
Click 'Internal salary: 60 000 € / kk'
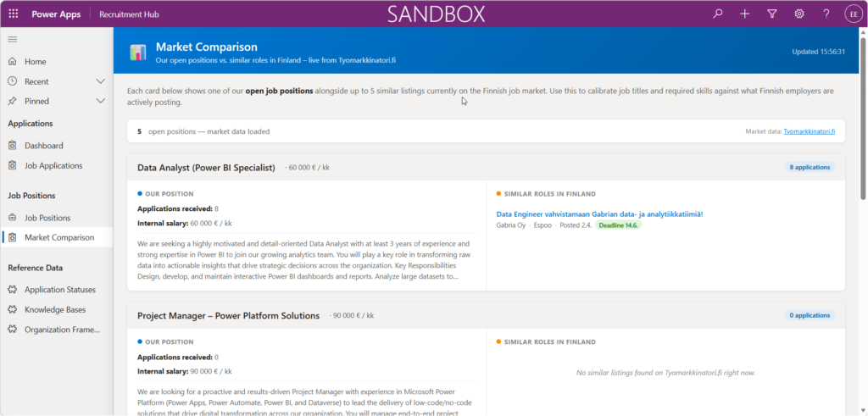(184, 224)
